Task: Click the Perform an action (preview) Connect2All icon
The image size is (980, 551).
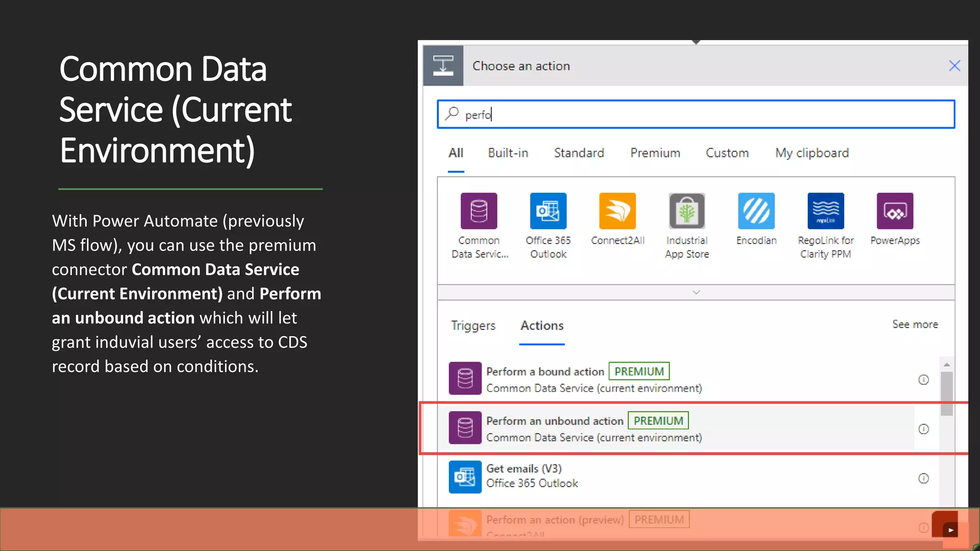Action: click(x=465, y=523)
